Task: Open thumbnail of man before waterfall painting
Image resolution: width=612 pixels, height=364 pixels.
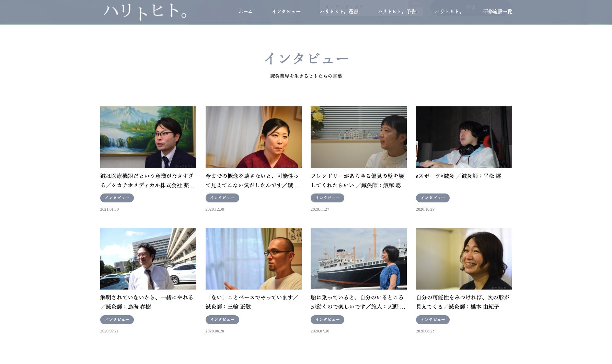Action: tap(148, 137)
